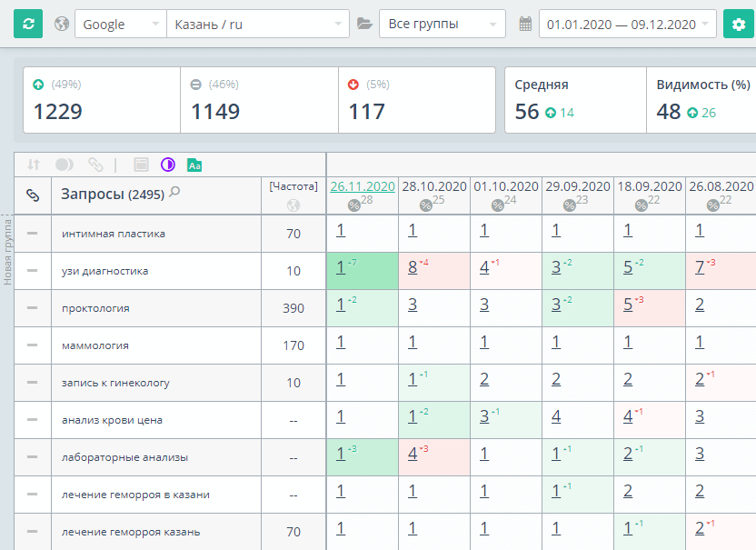Click the green Aa text icon
Screen dimensions: 756x550
click(194, 165)
